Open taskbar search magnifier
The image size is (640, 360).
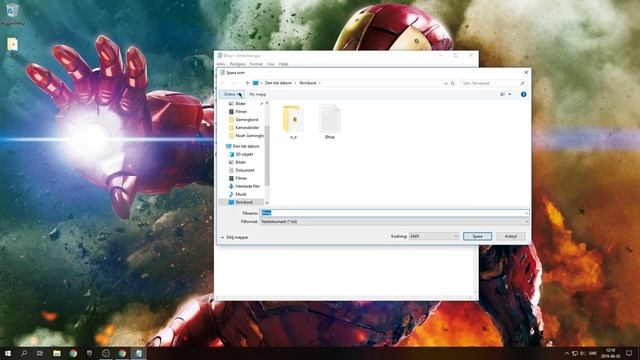24,353
